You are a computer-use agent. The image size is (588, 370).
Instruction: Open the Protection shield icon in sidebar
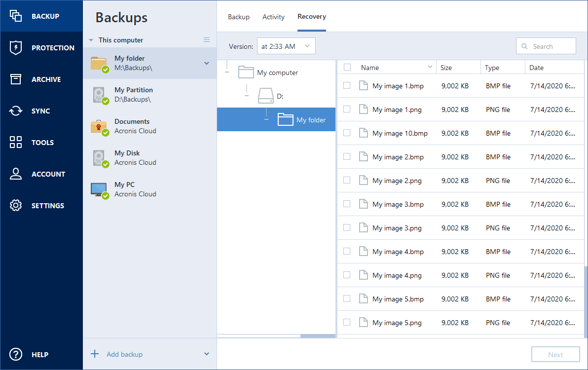click(x=16, y=48)
